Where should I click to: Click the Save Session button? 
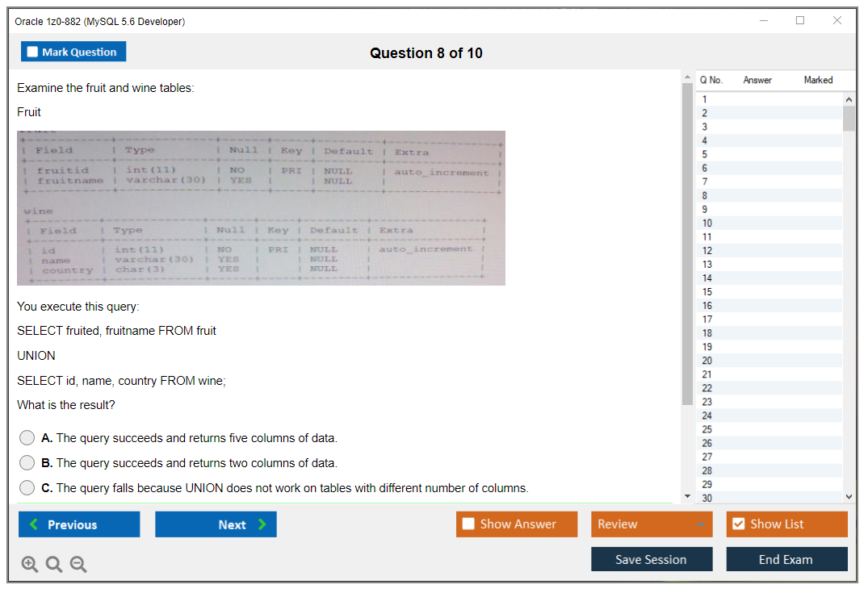point(652,558)
